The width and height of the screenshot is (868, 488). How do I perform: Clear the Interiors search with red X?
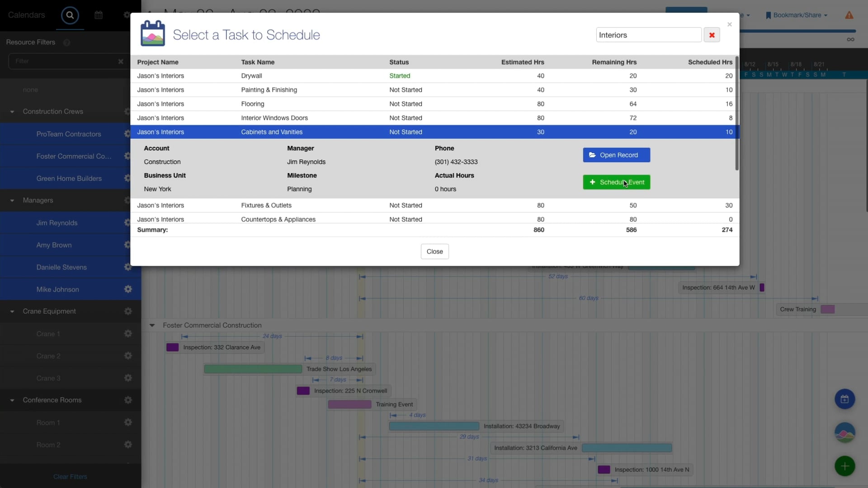712,35
